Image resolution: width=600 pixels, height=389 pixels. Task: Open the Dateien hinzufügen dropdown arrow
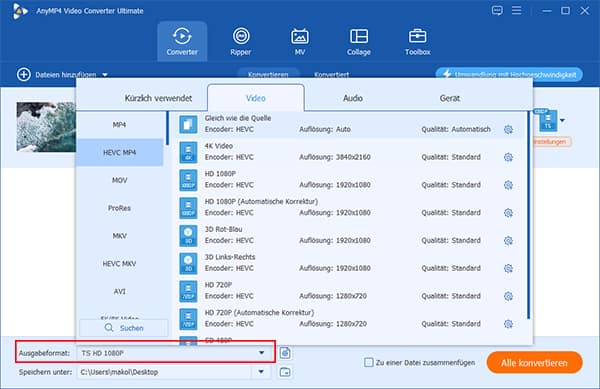105,75
